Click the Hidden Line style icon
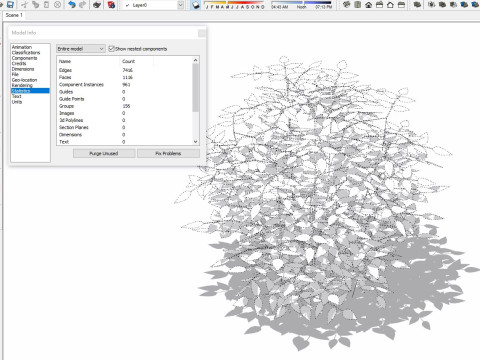The height and width of the screenshot is (360, 480). [x=442, y=5]
